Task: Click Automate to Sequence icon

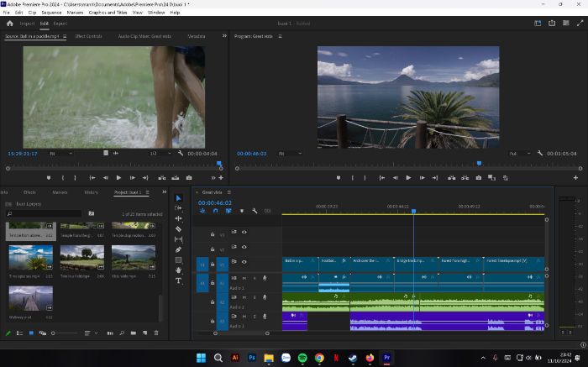Action: [110, 333]
